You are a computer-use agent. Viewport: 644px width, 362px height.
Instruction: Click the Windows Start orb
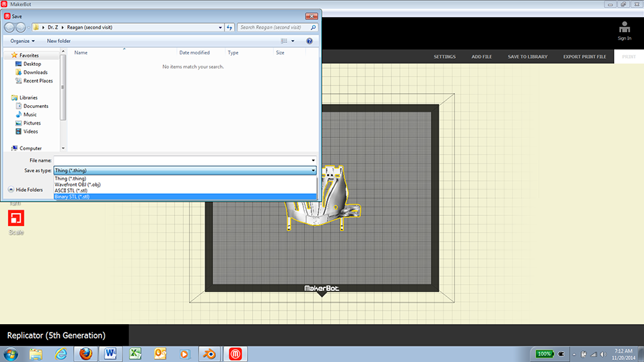[11, 354]
